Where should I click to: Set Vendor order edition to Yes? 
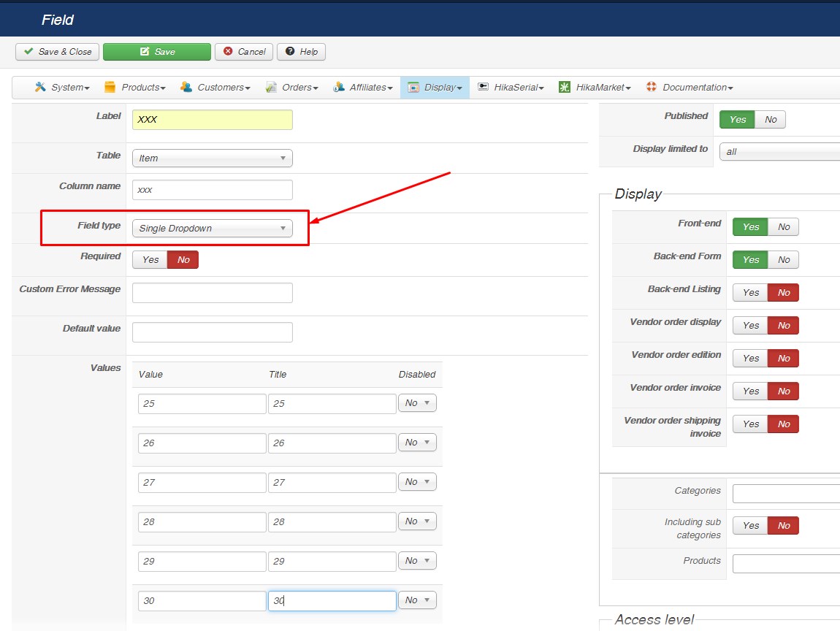751,359
